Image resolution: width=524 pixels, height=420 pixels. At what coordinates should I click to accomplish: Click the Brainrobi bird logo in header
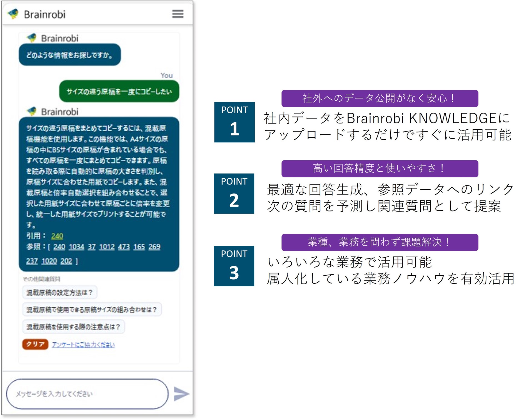[x=13, y=14]
